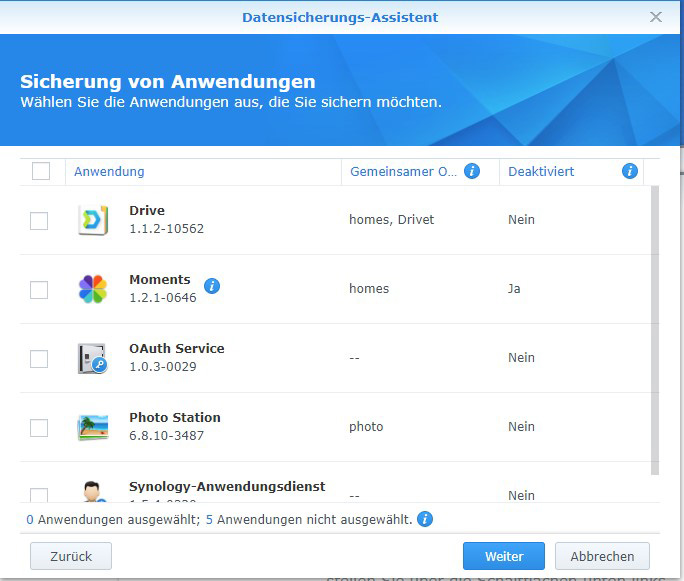Click the 'homes' shared folder cell of Moments
The image size is (684, 581).
click(369, 288)
